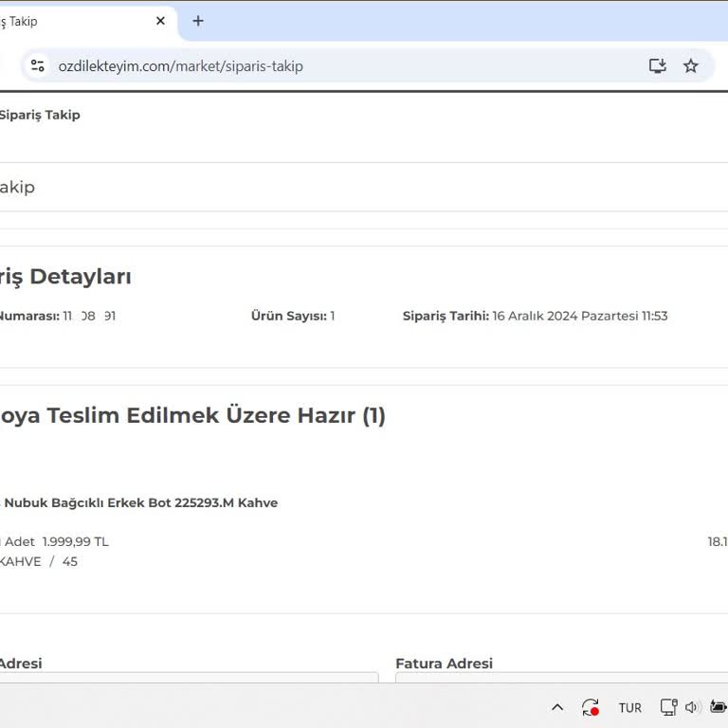Viewport: 728px width, 728px height.
Task: Open the Nubuk Bağcıklı Erkek Bot product
Action: [140, 502]
